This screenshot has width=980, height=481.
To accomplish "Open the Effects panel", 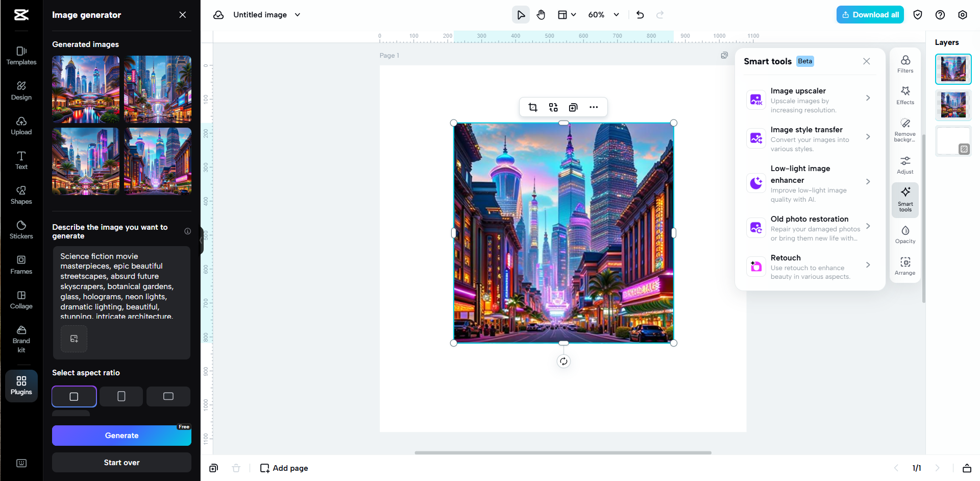I will 905,95.
